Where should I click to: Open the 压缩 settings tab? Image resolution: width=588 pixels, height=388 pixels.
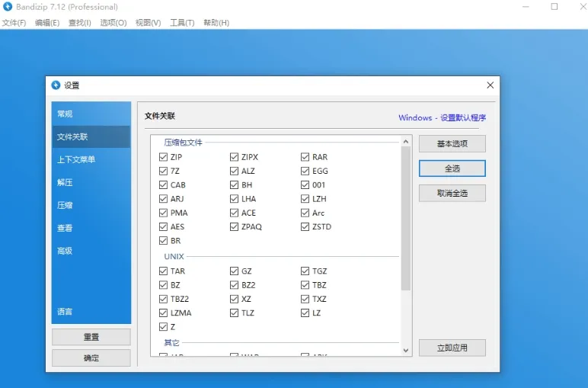tap(91, 205)
